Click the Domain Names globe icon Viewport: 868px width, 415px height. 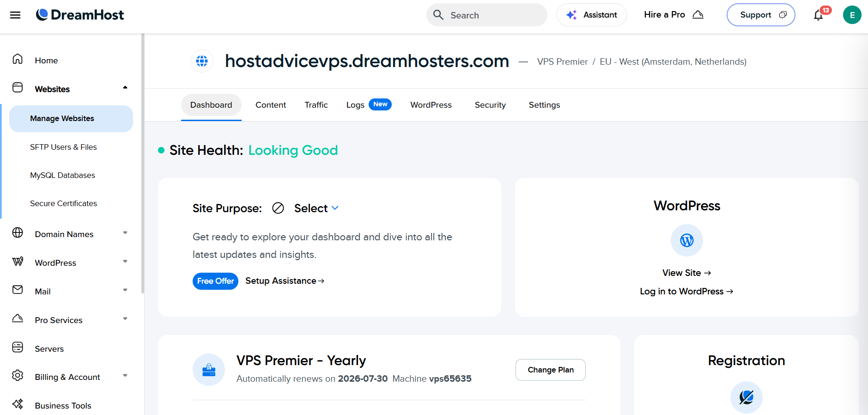point(18,232)
